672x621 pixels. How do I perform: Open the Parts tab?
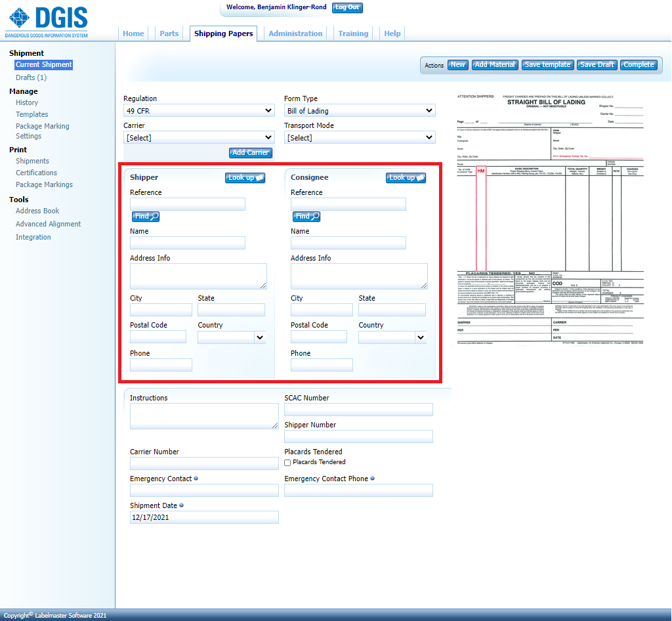pos(169,33)
